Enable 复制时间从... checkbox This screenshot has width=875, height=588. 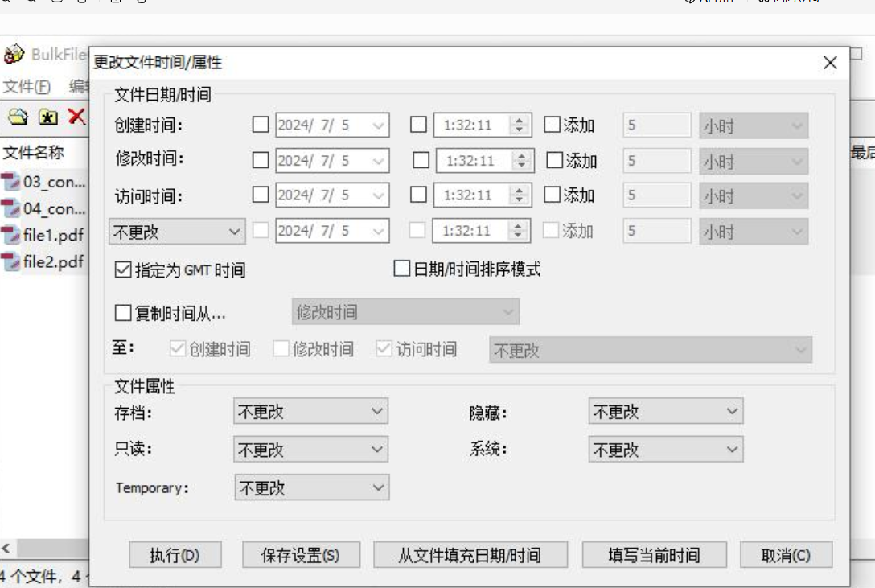point(123,313)
